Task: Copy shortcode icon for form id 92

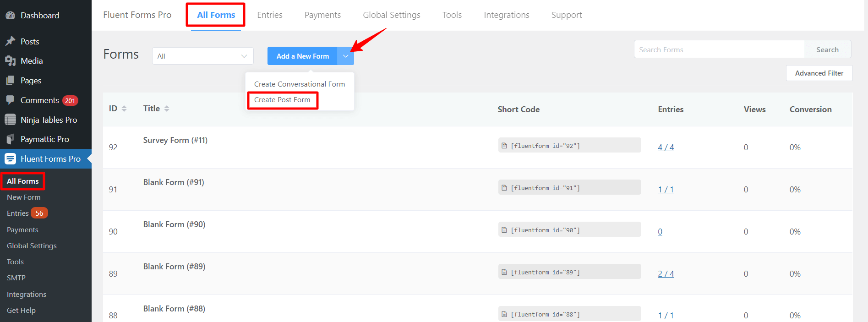Action: pyautogui.click(x=504, y=146)
